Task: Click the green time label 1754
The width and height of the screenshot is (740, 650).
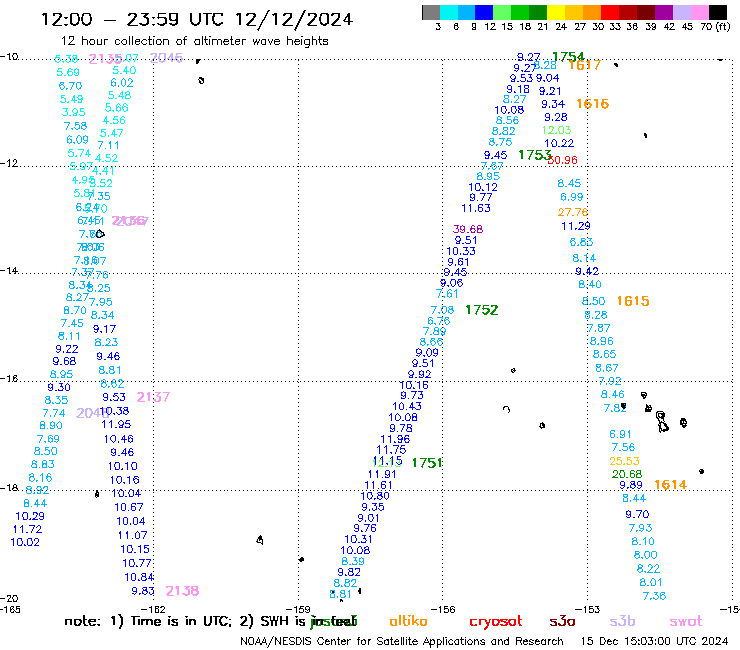Action: pos(568,57)
